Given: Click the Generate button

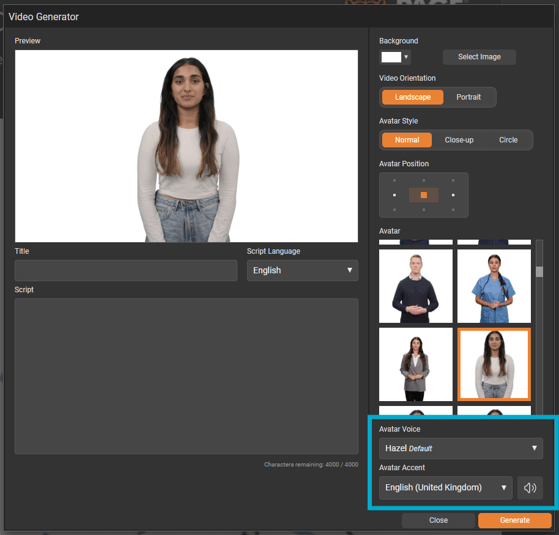Looking at the screenshot, I should click(x=514, y=520).
